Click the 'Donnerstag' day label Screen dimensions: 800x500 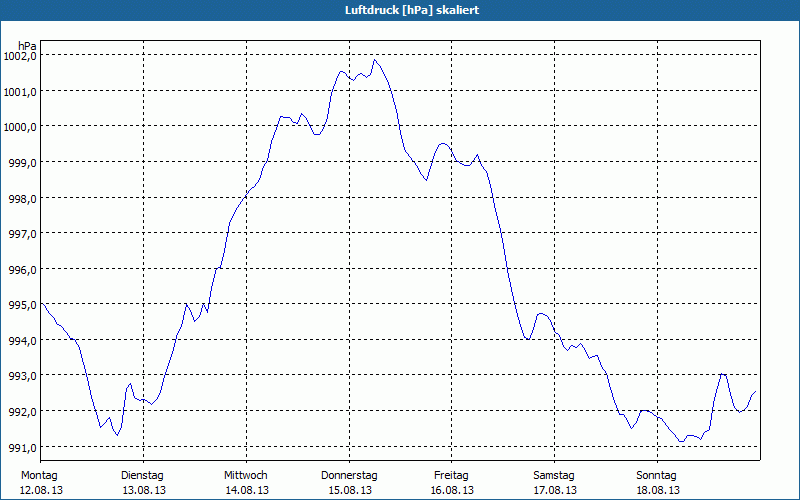[349, 476]
